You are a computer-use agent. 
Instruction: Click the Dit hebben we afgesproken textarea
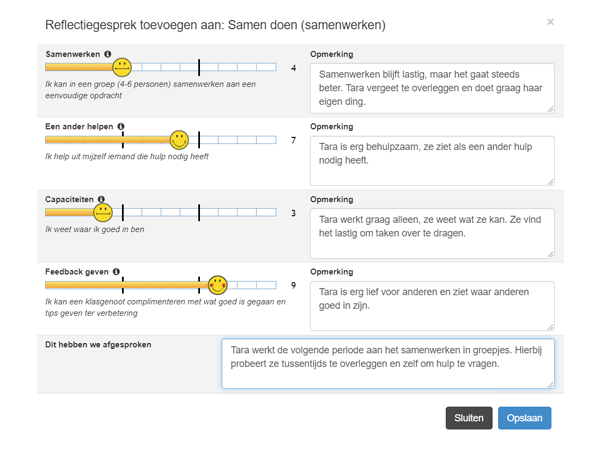[x=388, y=364]
